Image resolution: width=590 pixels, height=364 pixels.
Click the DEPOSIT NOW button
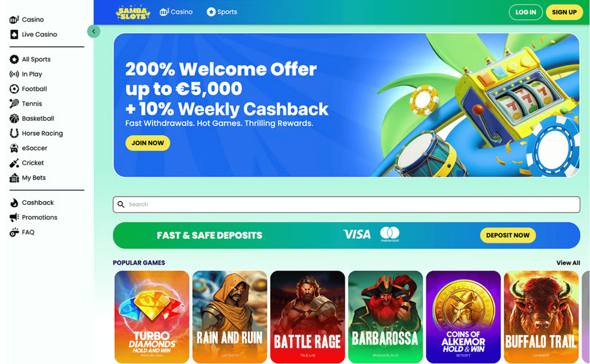point(508,235)
